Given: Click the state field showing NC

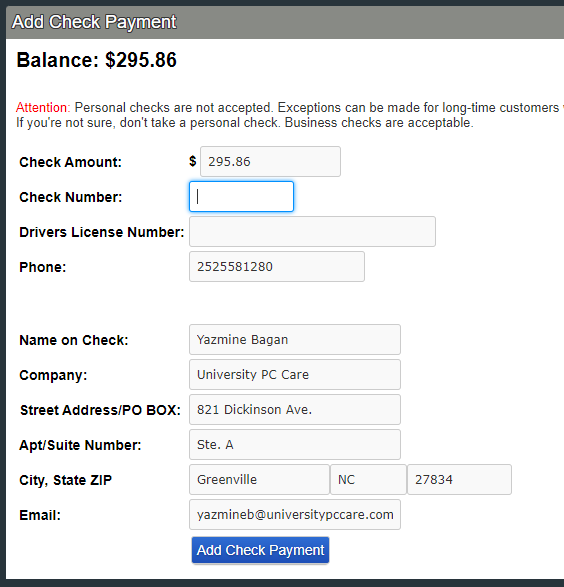Looking at the screenshot, I should point(368,480).
